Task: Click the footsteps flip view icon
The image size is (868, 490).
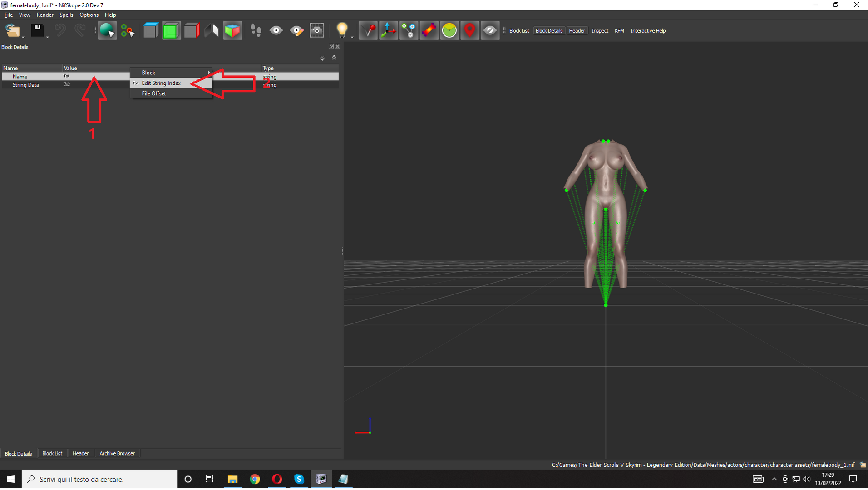Action: 256,30
